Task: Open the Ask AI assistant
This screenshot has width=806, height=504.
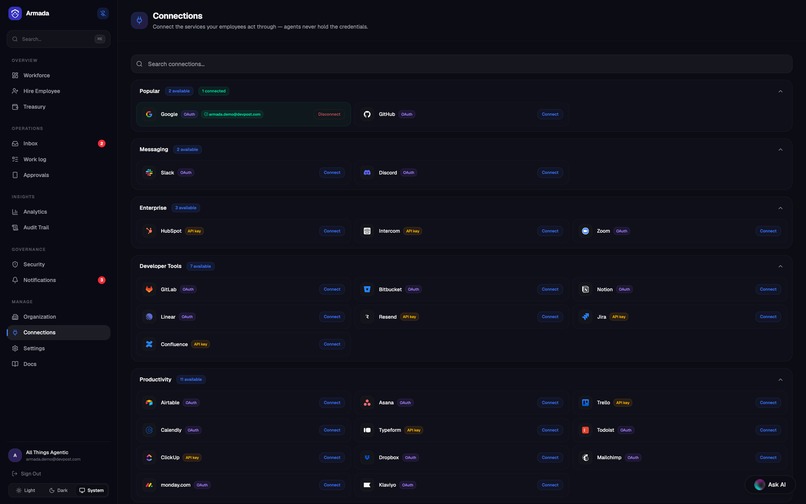Action: [x=770, y=484]
